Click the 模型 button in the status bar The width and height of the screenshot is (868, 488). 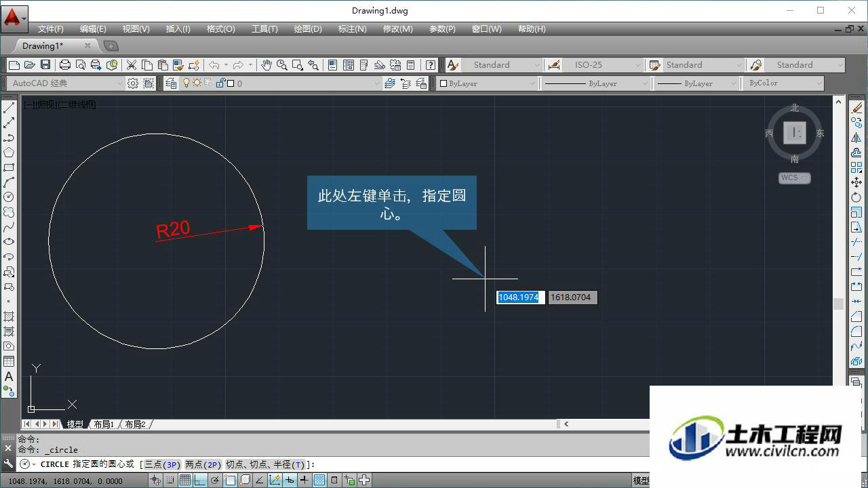pos(641,481)
